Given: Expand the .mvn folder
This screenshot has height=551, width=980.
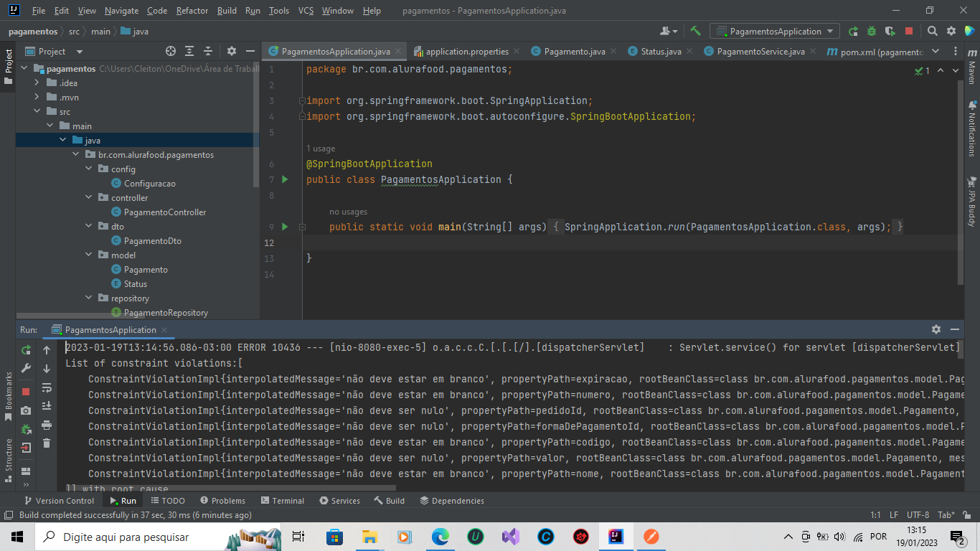Looking at the screenshot, I should pyautogui.click(x=37, y=98).
